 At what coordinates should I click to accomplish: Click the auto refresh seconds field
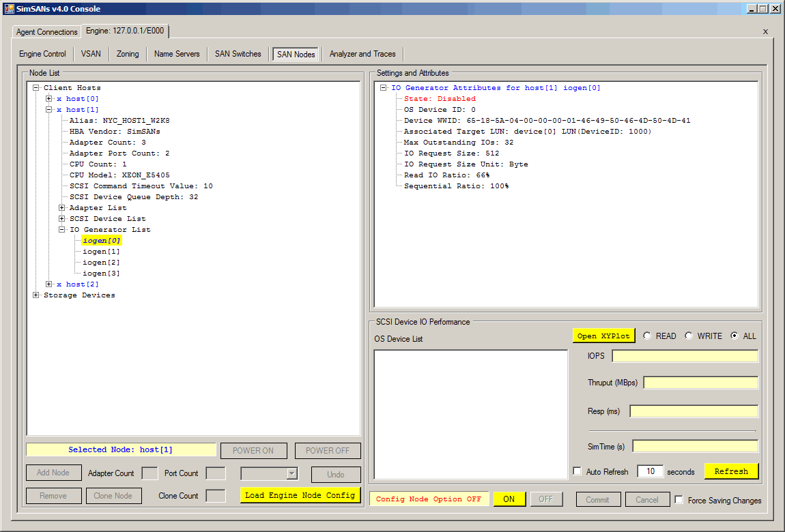click(x=649, y=471)
